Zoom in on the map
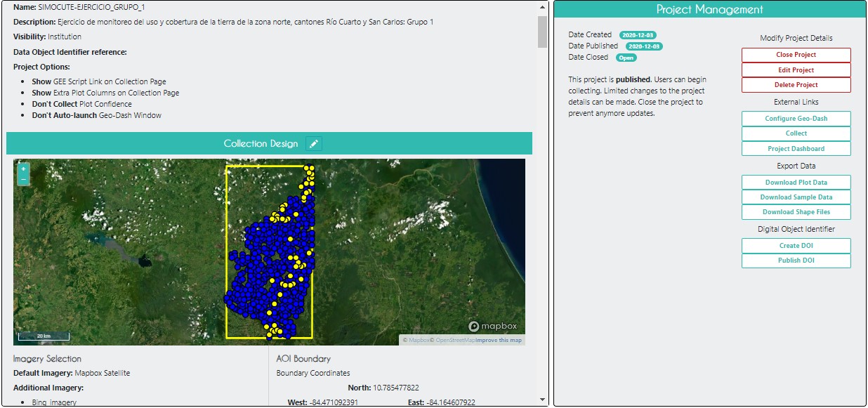The image size is (868, 408). (23, 169)
